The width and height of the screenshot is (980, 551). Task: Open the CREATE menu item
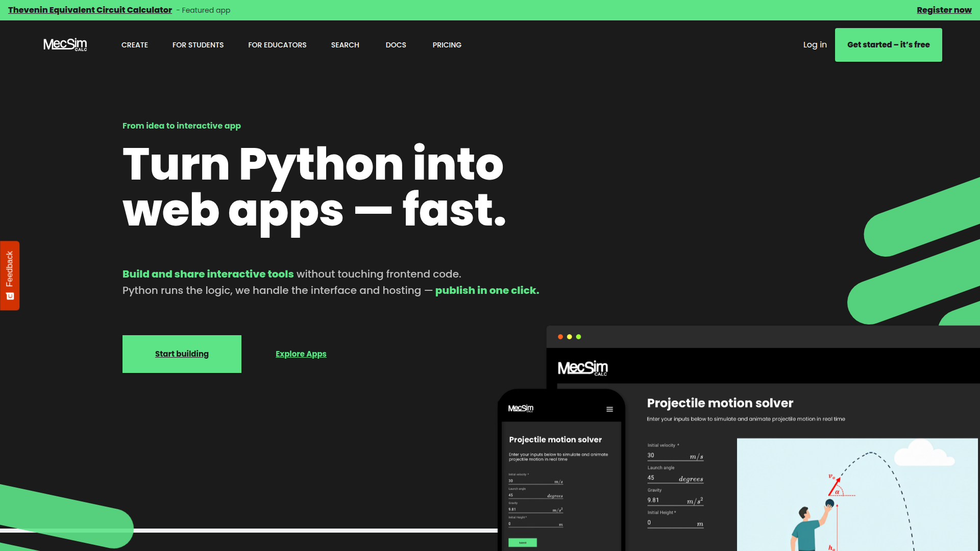(x=135, y=45)
